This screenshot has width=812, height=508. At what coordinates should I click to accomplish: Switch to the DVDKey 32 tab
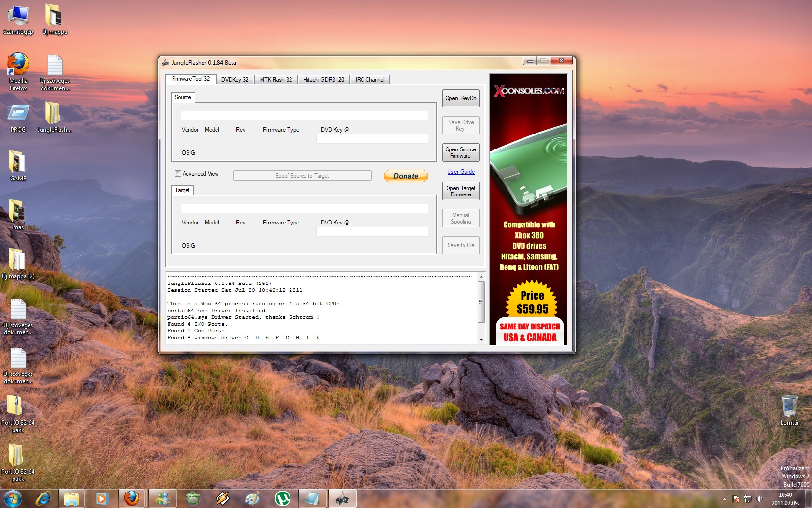[234, 80]
